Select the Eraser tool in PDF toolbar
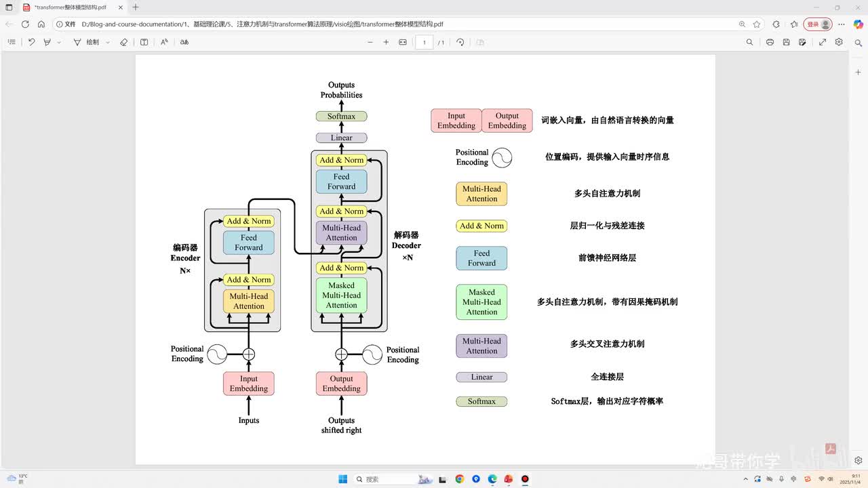Image resolution: width=868 pixels, height=488 pixels. point(123,42)
